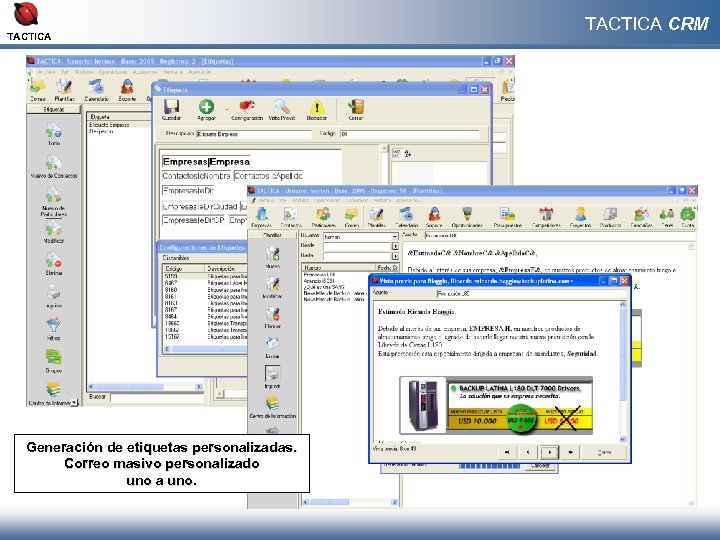
Task: Select Etiqueta Empresa row in list
Action: tap(119, 124)
